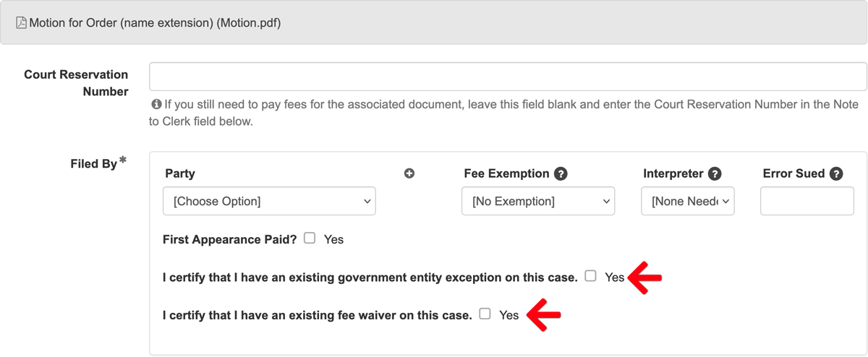
Task: Tick the existing fee waiver checkbox
Action: (x=485, y=314)
